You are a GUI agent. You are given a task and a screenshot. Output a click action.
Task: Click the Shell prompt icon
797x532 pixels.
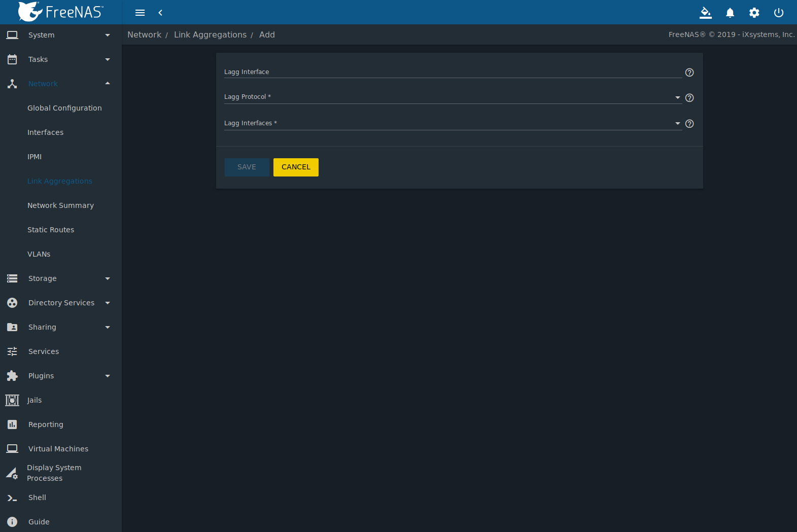pos(12,498)
